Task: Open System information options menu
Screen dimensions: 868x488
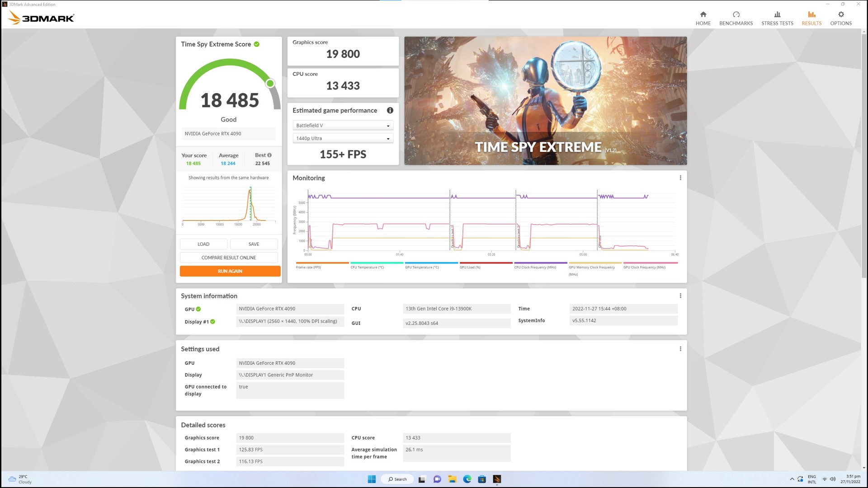Action: [680, 296]
